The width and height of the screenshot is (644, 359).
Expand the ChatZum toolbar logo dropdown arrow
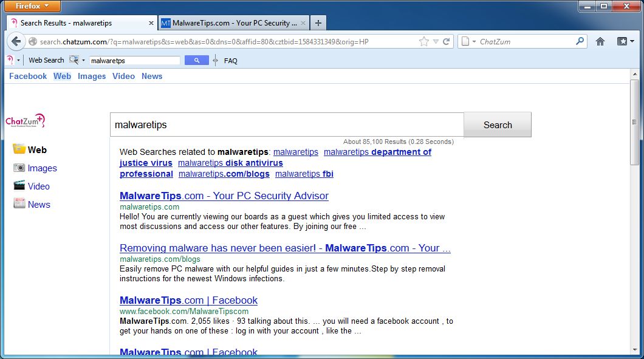click(18, 60)
